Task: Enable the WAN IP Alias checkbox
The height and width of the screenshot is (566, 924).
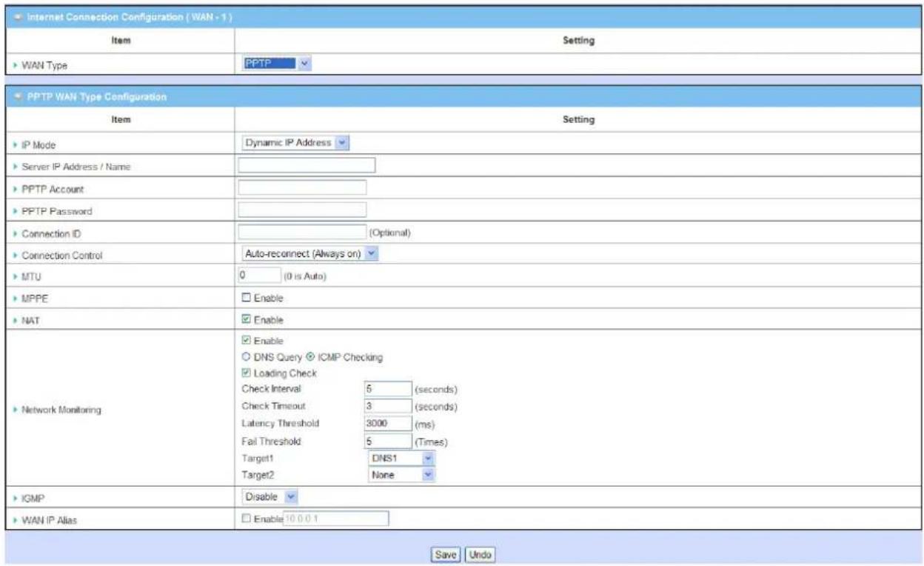Action: (247, 519)
